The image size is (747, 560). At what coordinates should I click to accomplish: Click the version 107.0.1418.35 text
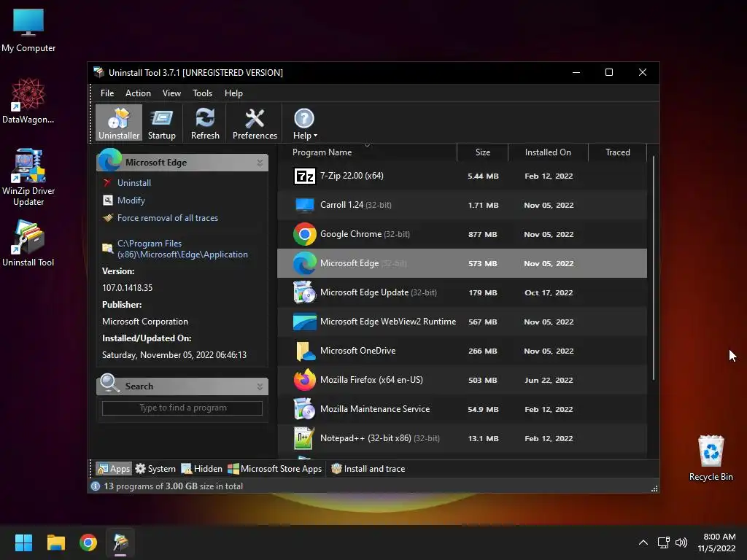tap(127, 287)
